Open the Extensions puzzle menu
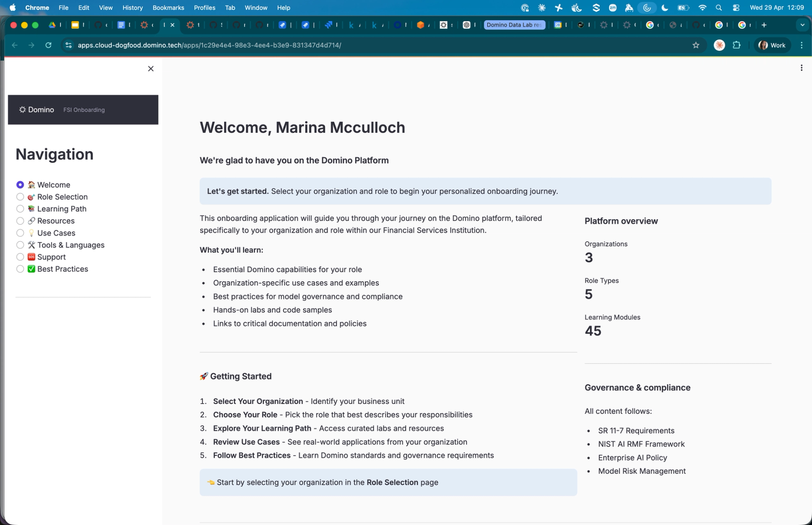The width and height of the screenshot is (812, 525). (x=737, y=45)
